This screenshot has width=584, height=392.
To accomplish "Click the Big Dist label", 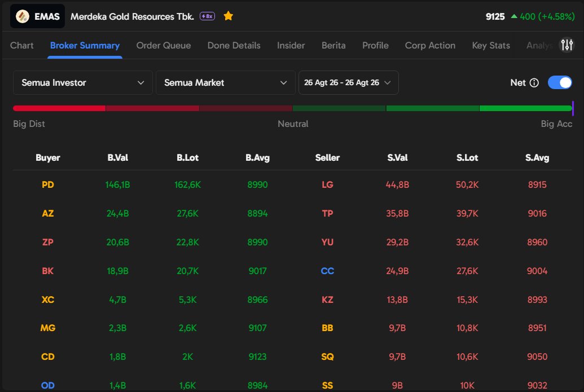I will (x=29, y=124).
